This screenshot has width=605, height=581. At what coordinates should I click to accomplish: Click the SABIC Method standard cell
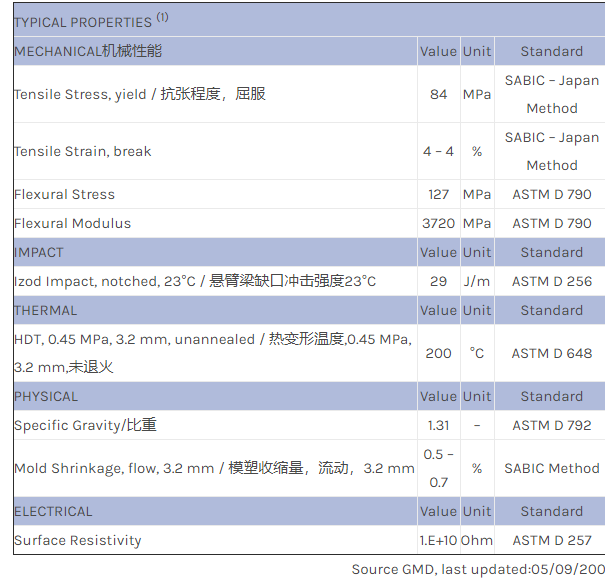coord(551,468)
